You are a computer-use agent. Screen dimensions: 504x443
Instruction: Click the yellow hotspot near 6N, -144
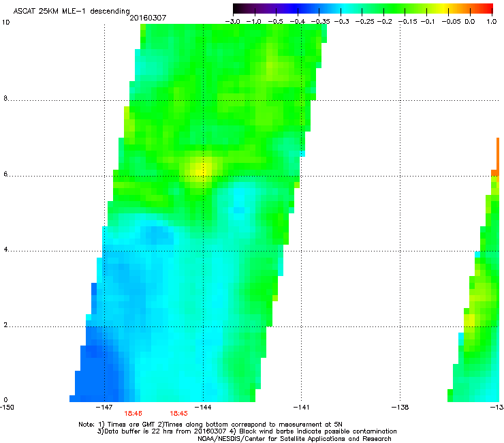point(200,170)
